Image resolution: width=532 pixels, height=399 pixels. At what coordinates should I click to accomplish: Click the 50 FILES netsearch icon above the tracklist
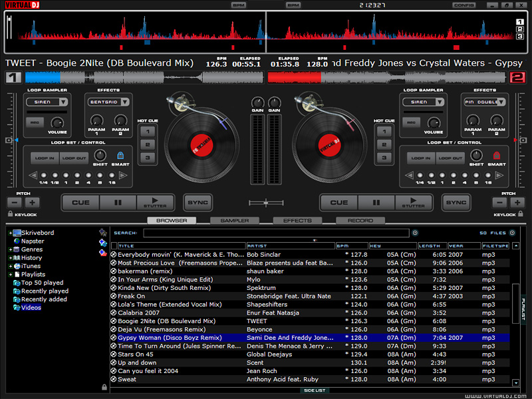[512, 233]
